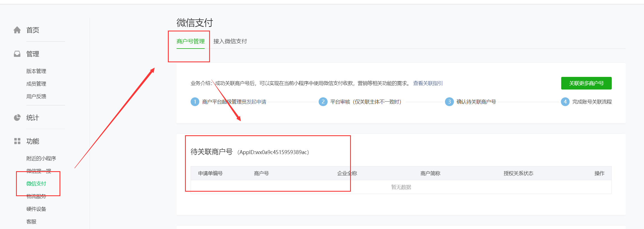This screenshot has height=229, width=644.
Task: Click the 操作 column header
Action: (599, 173)
